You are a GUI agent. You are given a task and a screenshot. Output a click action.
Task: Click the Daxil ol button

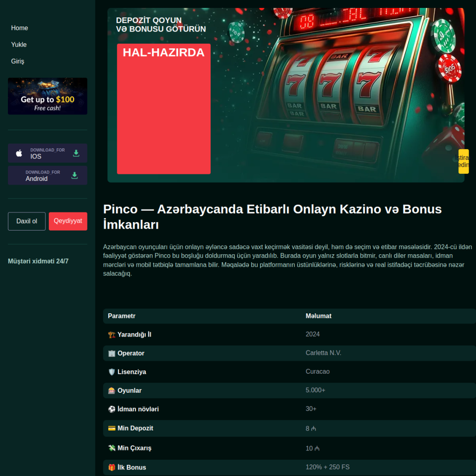[x=26, y=221]
